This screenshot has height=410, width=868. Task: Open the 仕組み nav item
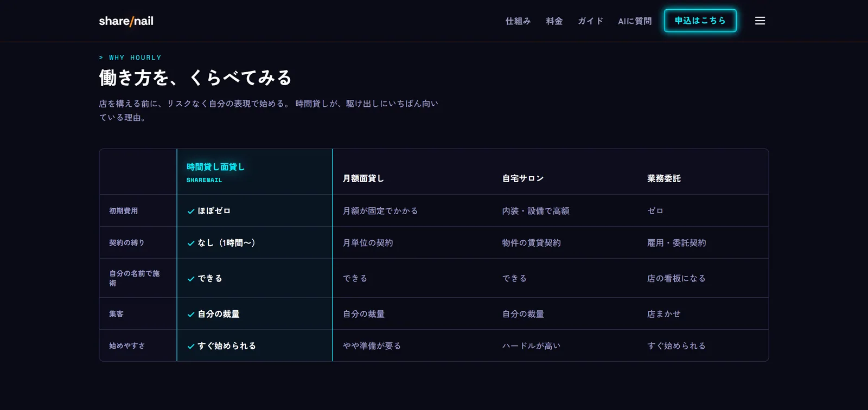tap(518, 21)
